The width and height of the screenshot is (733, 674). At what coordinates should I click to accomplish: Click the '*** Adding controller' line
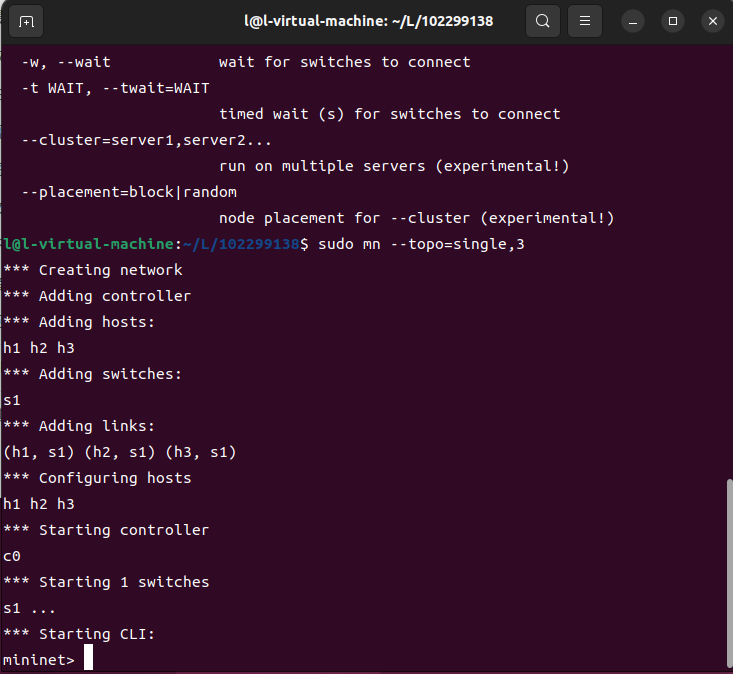tap(97, 296)
